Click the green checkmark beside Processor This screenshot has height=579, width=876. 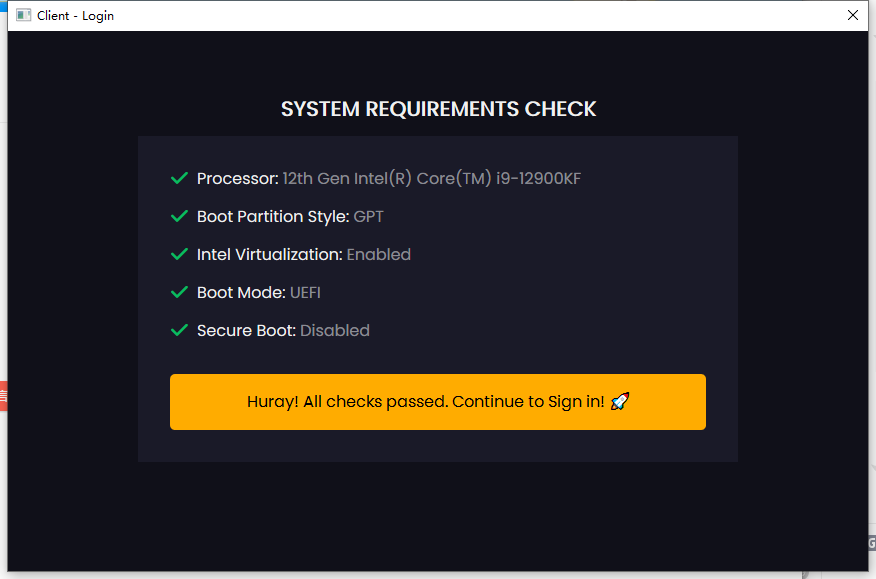tap(180, 178)
